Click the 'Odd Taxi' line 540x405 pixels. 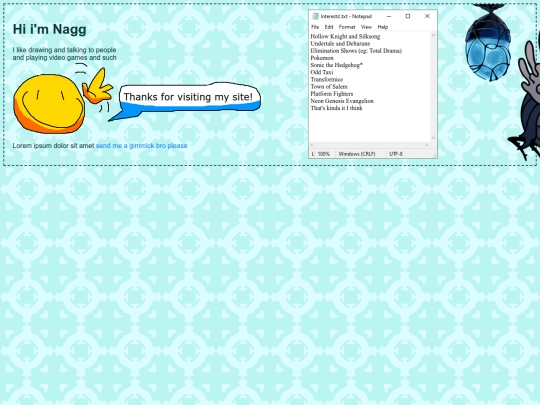(322, 72)
